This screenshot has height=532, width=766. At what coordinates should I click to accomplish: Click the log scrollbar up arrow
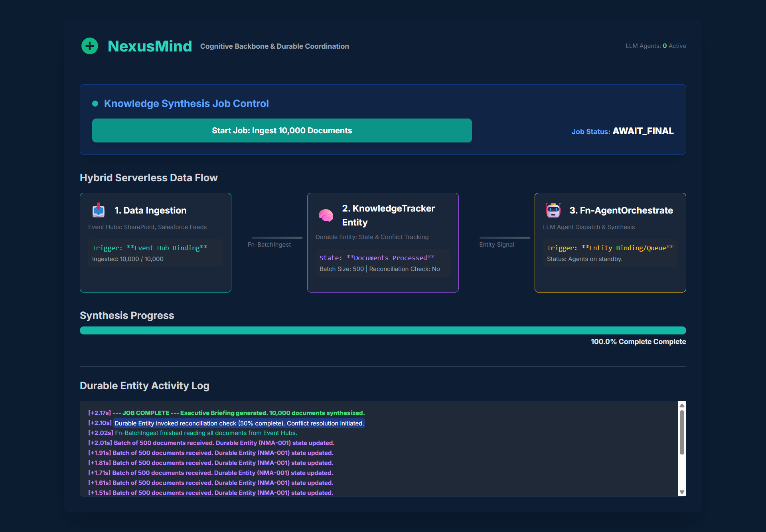coord(682,405)
